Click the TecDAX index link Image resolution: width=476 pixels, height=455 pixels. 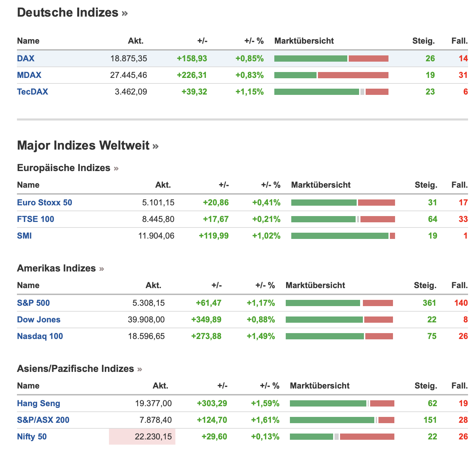tap(33, 92)
